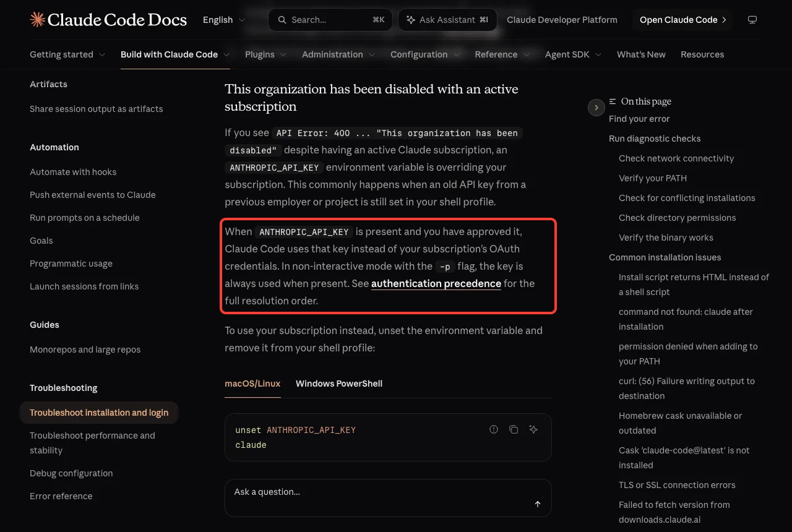Copy the unset ANTHROPIC_API_KEY code
This screenshot has height=532, width=792.
tap(514, 429)
